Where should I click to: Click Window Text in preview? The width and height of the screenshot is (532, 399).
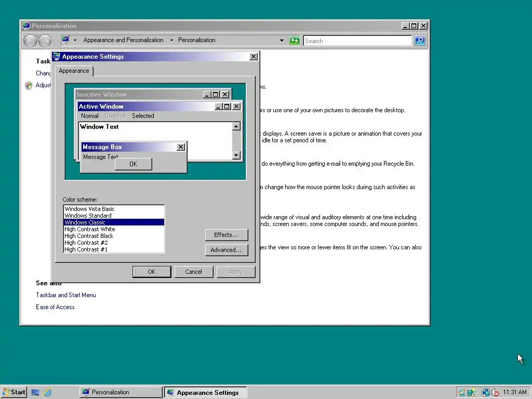99,127
